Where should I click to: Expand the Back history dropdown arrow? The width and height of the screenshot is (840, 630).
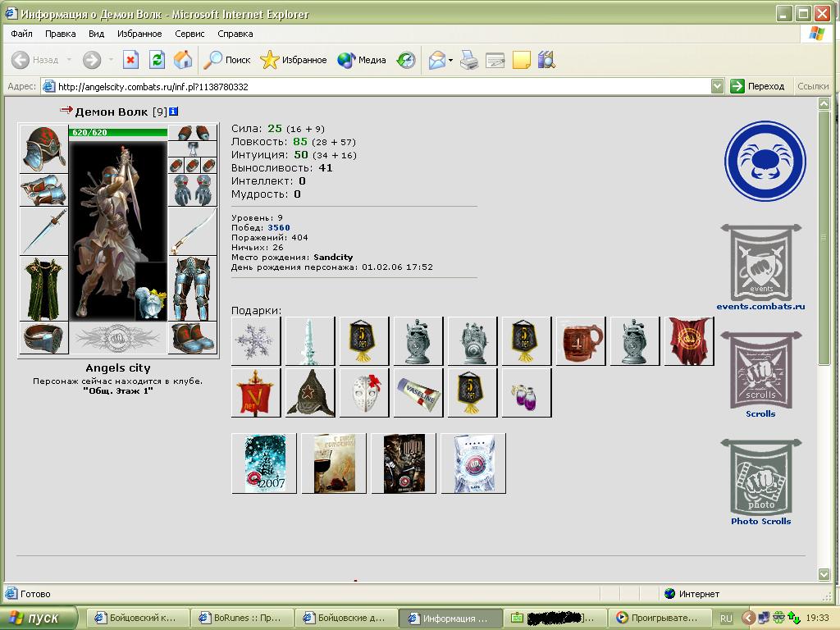pos(69,59)
